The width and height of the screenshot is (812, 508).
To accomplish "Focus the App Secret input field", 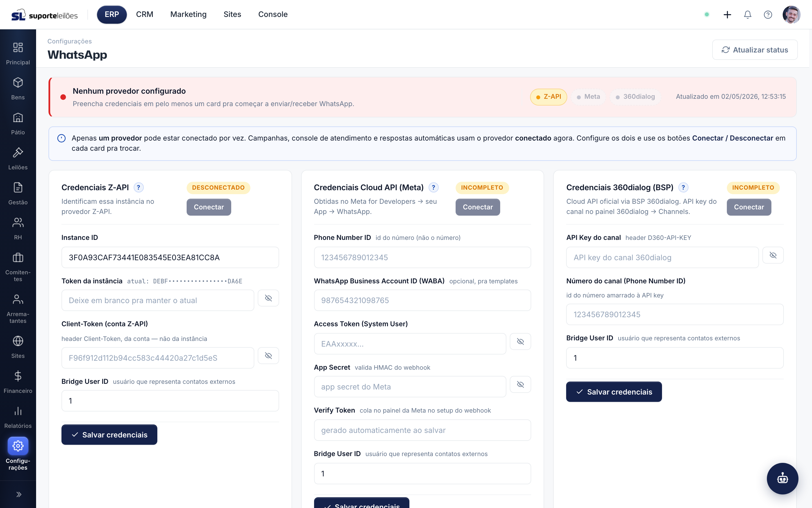I will (x=410, y=387).
